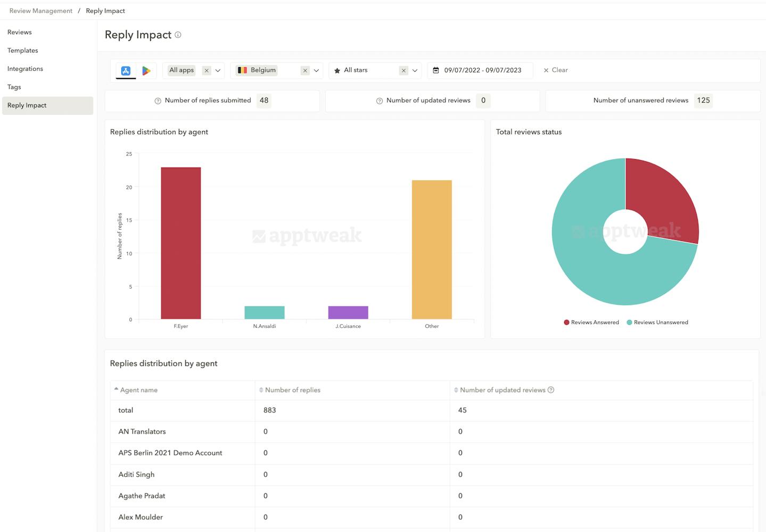The height and width of the screenshot is (532, 766).
Task: Open the Templates sidebar item
Action: click(x=23, y=51)
